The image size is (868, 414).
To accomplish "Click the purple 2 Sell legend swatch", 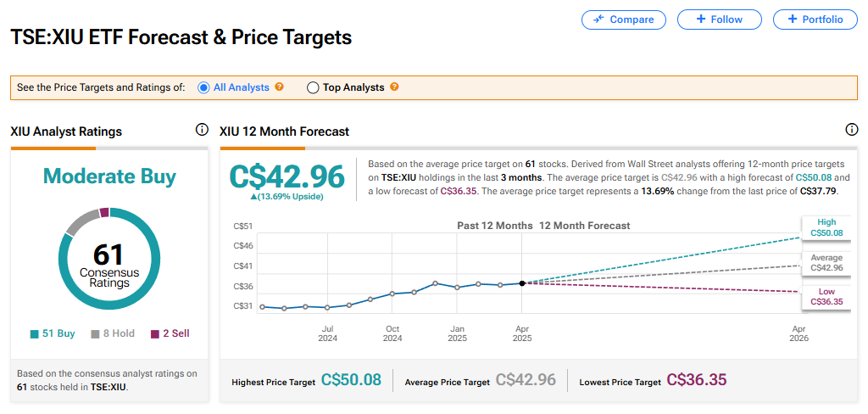I will pyautogui.click(x=154, y=334).
